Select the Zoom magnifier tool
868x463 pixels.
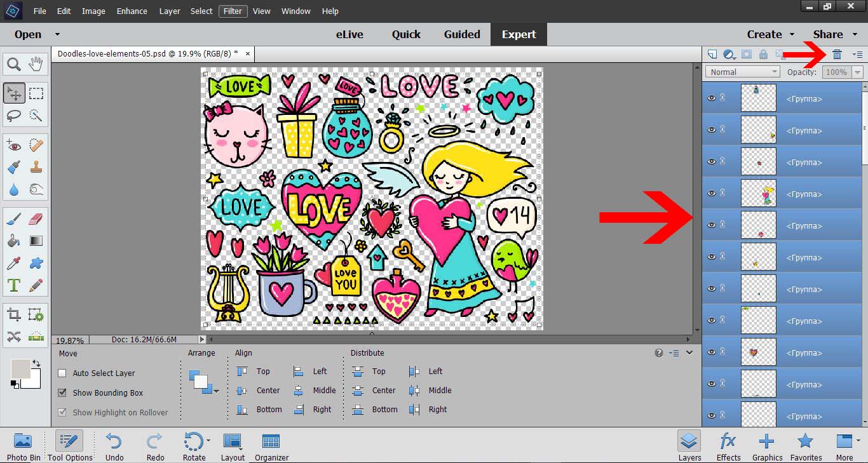click(x=14, y=64)
